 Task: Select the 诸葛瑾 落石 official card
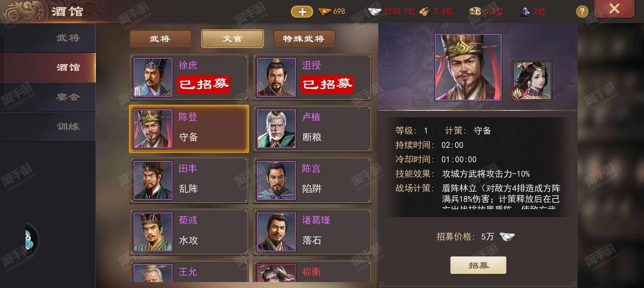[312, 232]
